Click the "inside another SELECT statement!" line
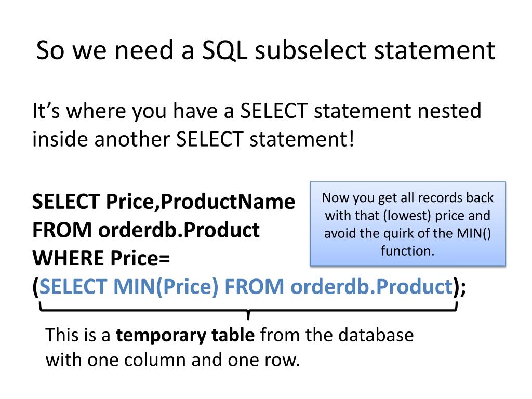Screen dimensions: 532x399 (194, 139)
